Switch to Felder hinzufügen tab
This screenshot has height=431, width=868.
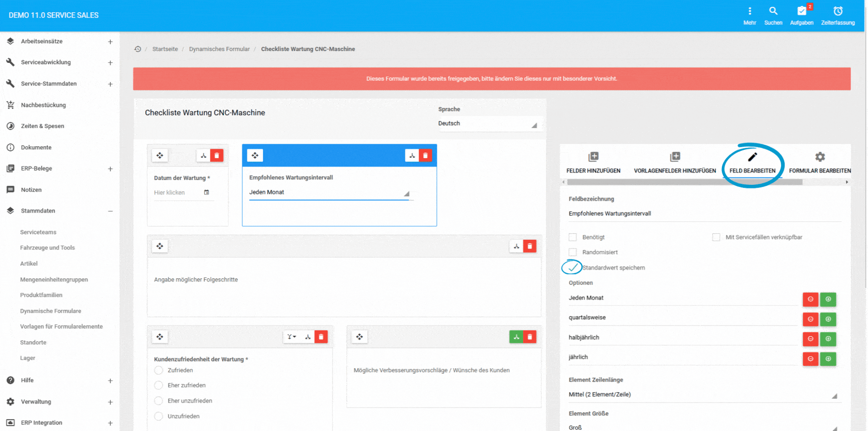(x=593, y=163)
